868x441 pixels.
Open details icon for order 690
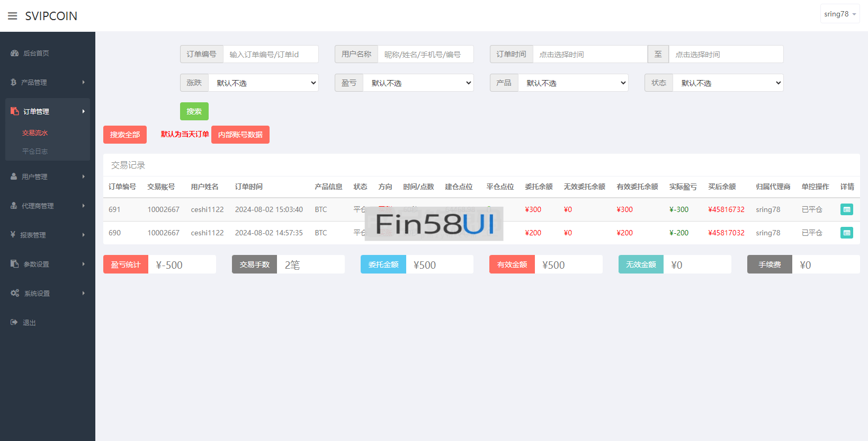pyautogui.click(x=846, y=233)
